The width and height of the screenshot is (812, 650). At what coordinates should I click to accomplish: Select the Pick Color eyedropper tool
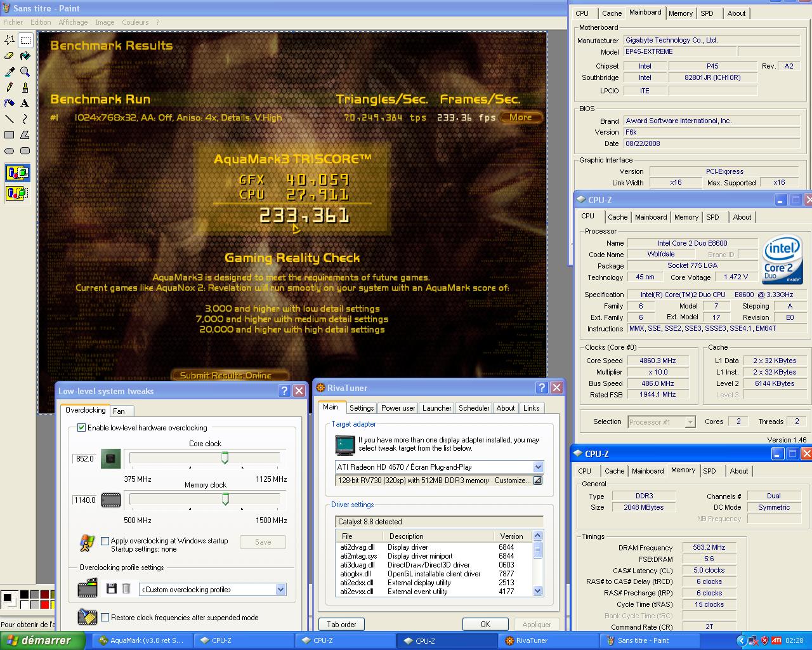click(10, 71)
